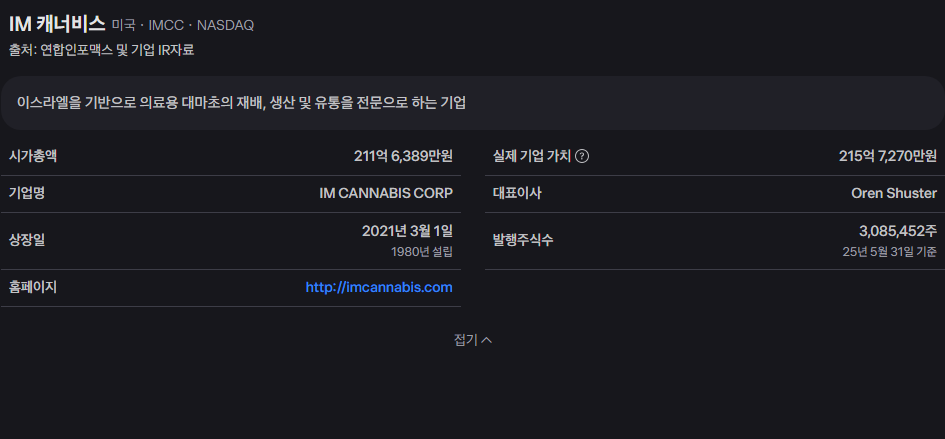Click the 실제 기업 가치 label
The height and width of the screenshot is (439, 945).
pos(532,156)
